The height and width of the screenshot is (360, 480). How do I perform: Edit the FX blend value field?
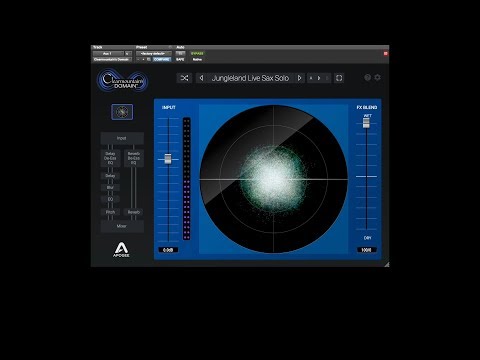coord(367,250)
